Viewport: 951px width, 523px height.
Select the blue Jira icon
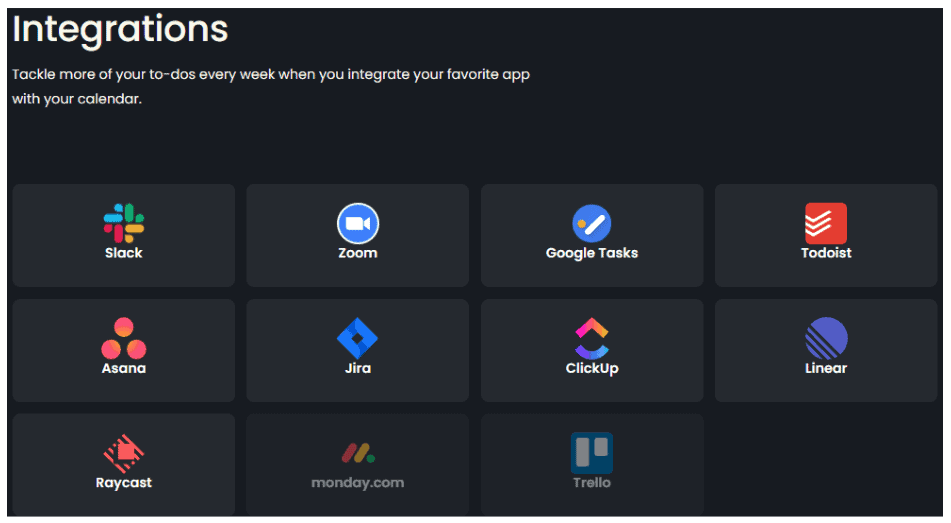point(358,338)
